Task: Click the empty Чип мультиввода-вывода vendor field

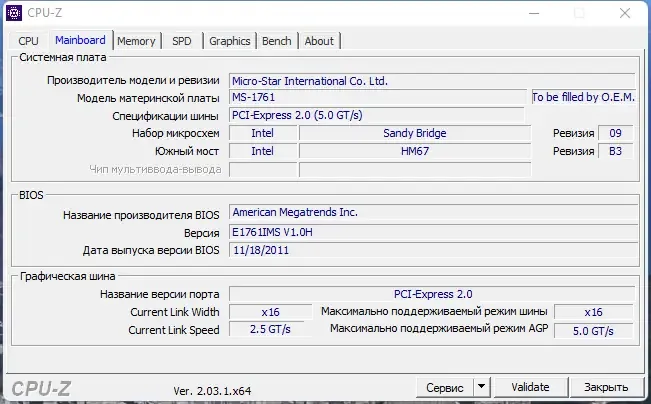Action: [x=263, y=169]
